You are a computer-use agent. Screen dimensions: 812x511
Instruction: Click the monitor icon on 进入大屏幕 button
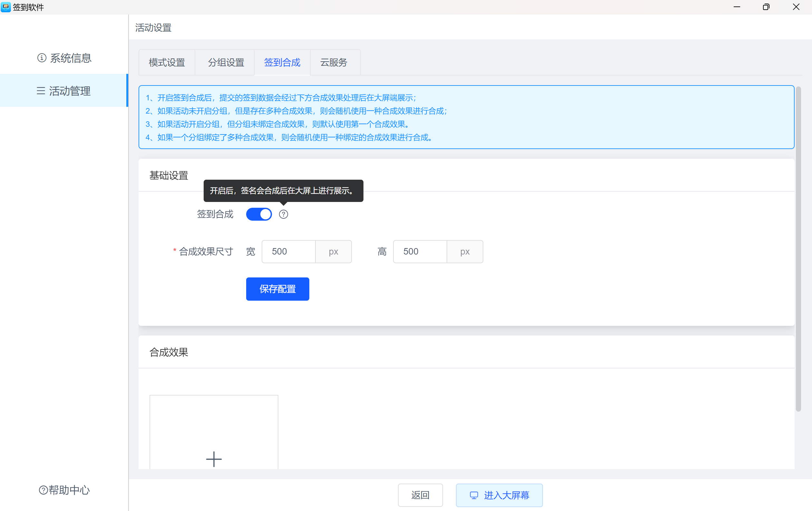[x=474, y=495]
